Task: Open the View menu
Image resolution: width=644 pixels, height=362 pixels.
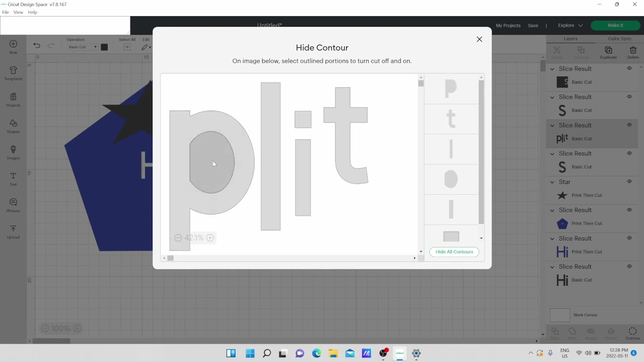Action: tap(18, 12)
